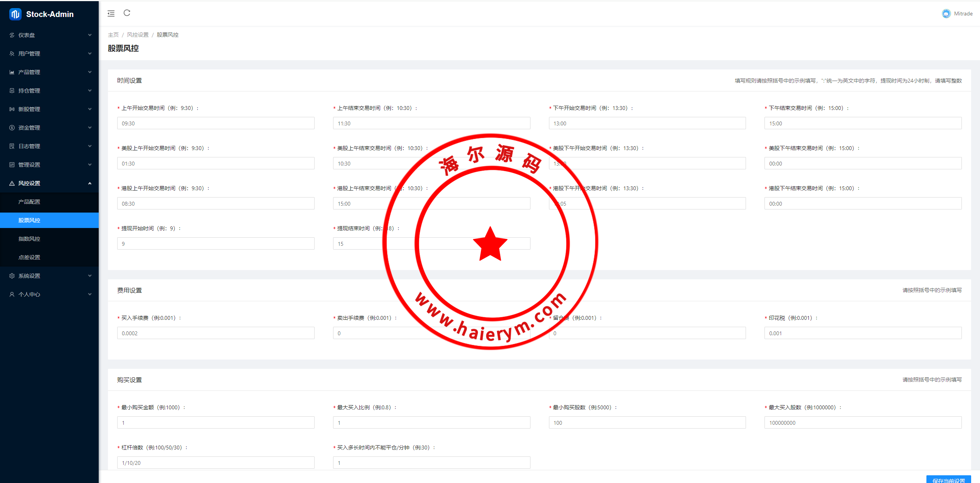The image size is (980, 483).
Task: Click the page refresh icon
Action: pyautogui.click(x=127, y=13)
